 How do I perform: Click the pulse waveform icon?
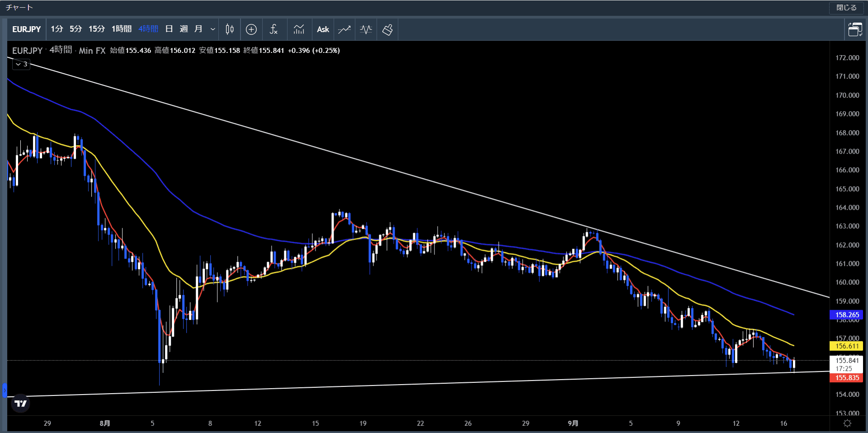[366, 29]
